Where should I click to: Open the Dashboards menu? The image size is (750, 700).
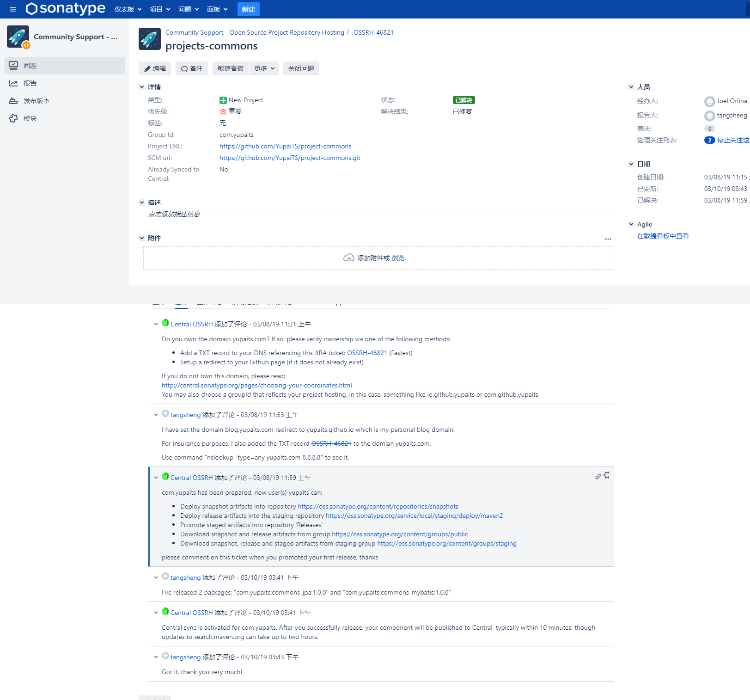[x=128, y=9]
